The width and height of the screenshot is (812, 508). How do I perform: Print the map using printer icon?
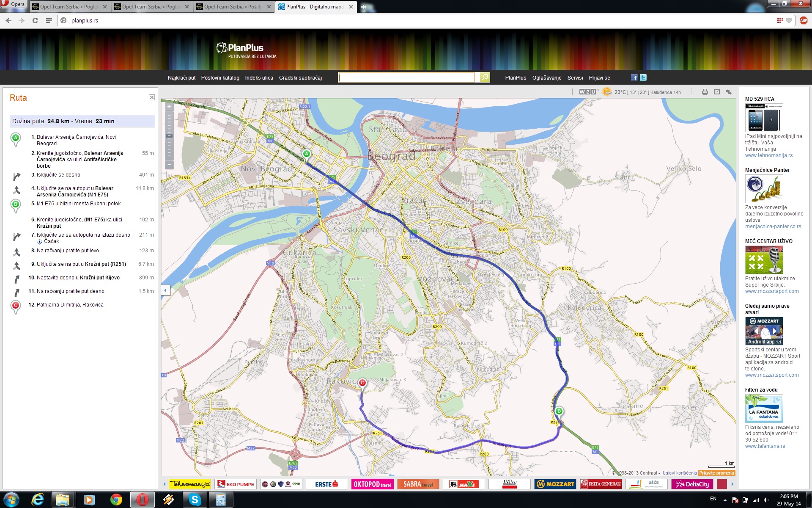705,92
